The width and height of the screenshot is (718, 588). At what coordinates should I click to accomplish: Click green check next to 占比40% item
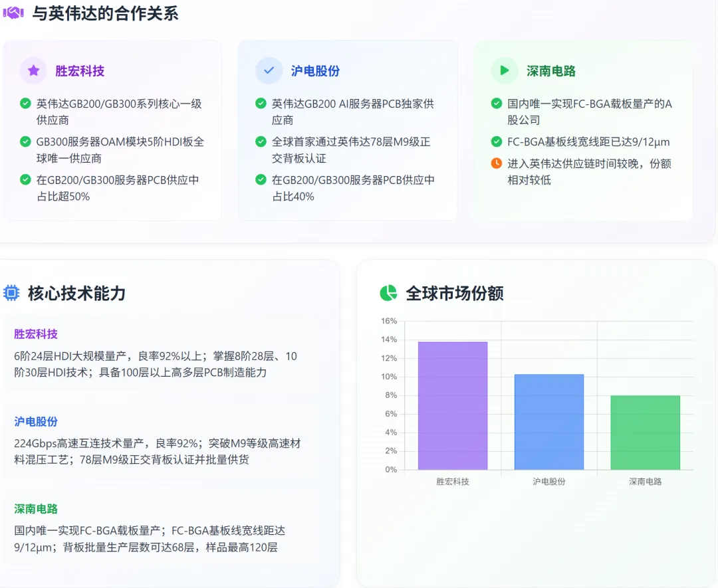click(261, 180)
